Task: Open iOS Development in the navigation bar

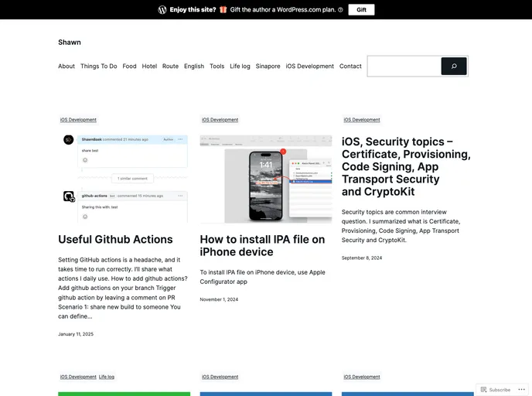Action: [x=310, y=67]
